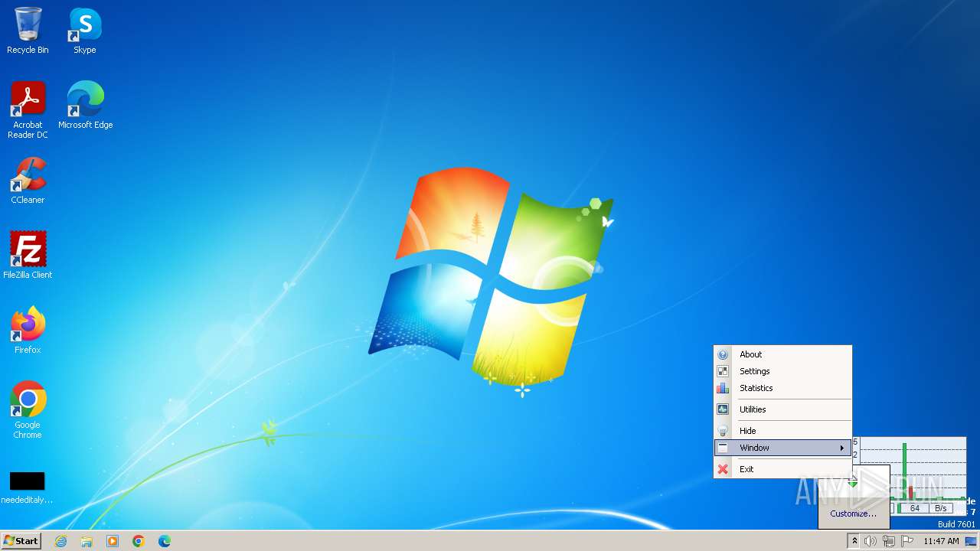Image resolution: width=980 pixels, height=551 pixels.
Task: Open About from the tray context menu
Action: tap(782, 354)
